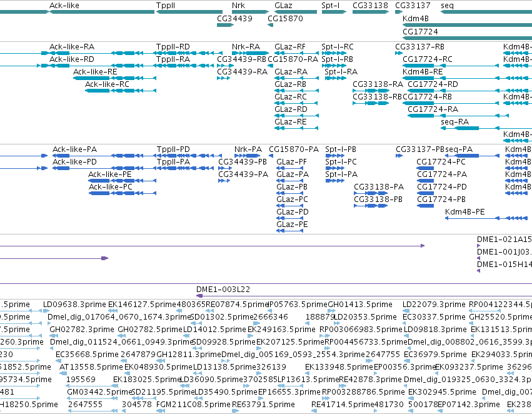This screenshot has width=532, height=414.
Task: Open the CG33138 gene label
Action: [x=370, y=6]
